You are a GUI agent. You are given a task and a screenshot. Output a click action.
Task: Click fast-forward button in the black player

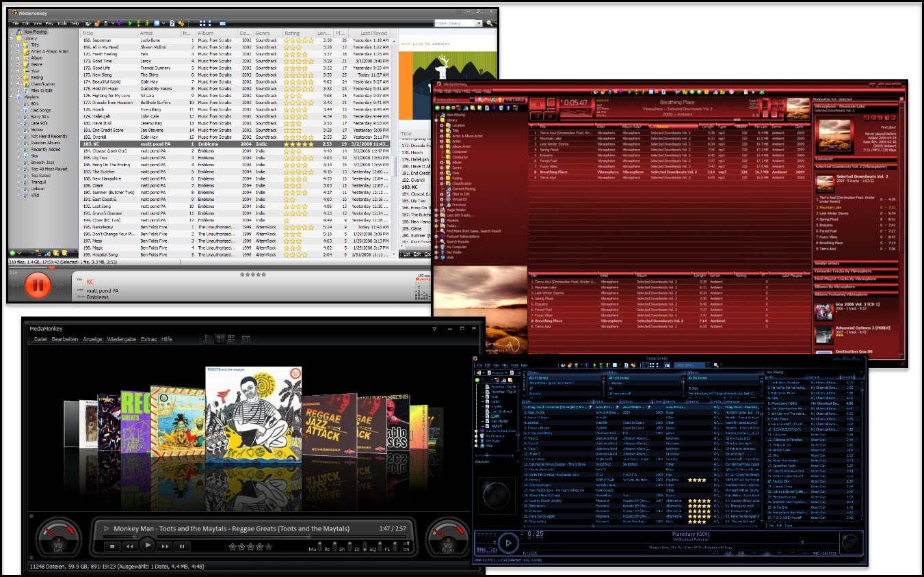165,546
